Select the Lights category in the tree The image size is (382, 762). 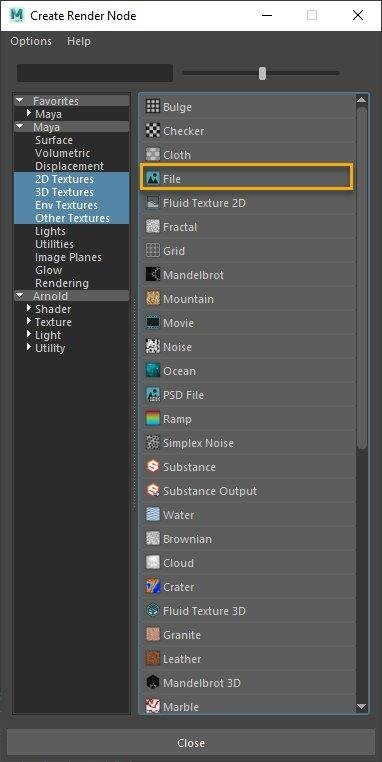click(x=50, y=231)
